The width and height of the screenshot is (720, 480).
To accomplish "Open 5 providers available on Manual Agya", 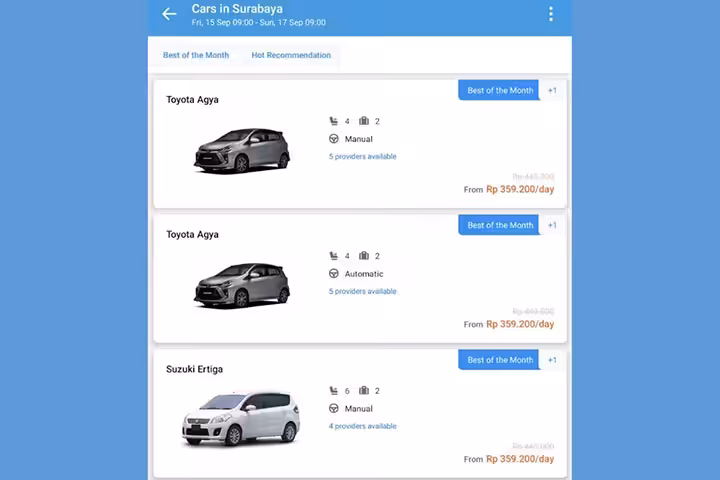I will (362, 157).
